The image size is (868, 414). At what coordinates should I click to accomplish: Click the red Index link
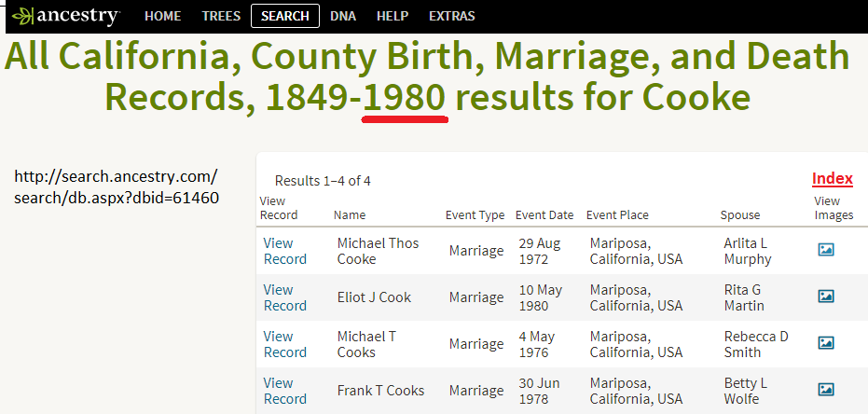point(832,178)
